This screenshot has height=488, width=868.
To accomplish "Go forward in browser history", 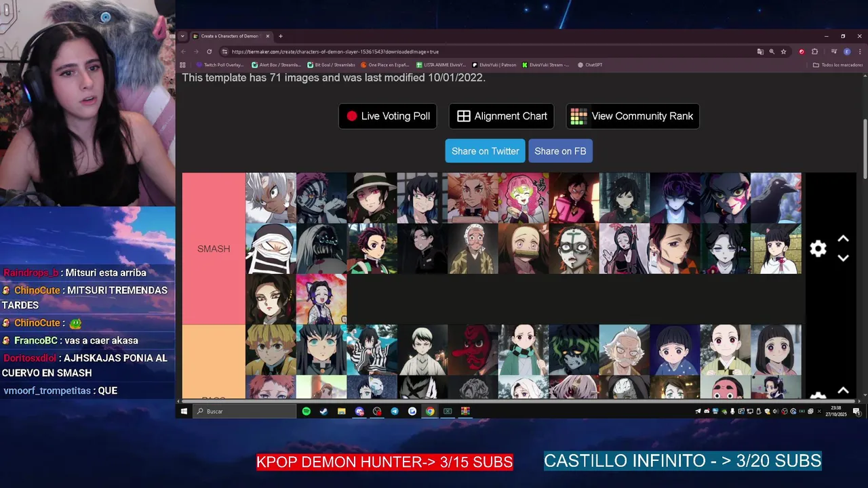I will click(196, 52).
